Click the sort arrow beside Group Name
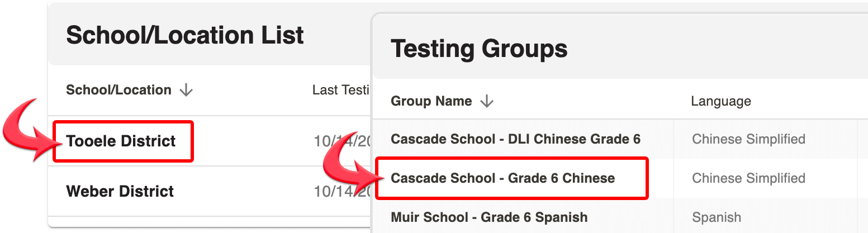Screen dimensions: 868x233 point(487,102)
